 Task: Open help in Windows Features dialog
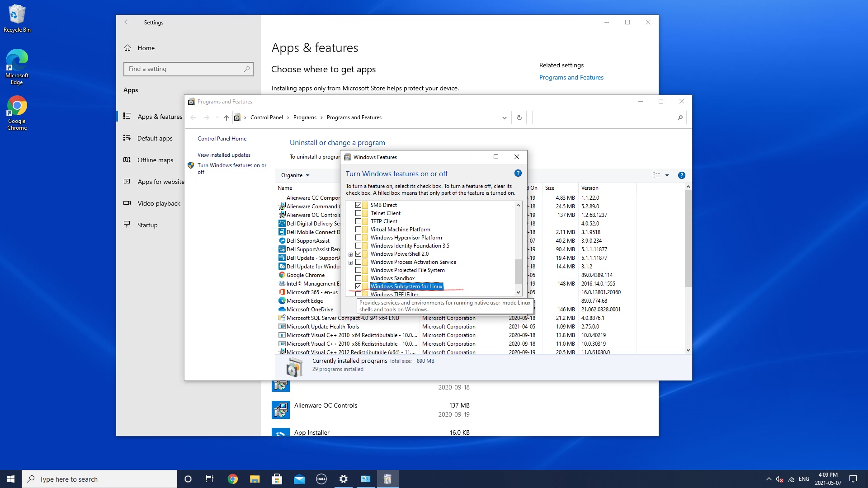click(518, 173)
